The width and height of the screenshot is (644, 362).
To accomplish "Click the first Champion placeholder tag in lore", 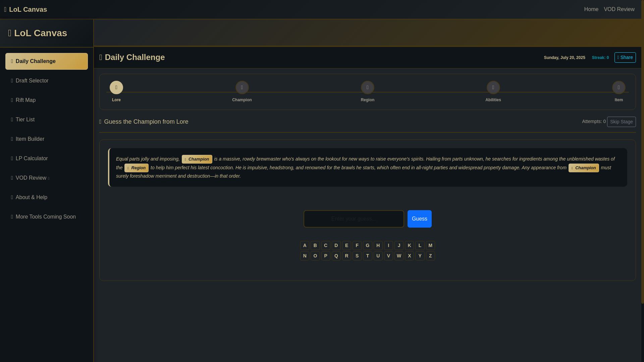I will click(197, 159).
